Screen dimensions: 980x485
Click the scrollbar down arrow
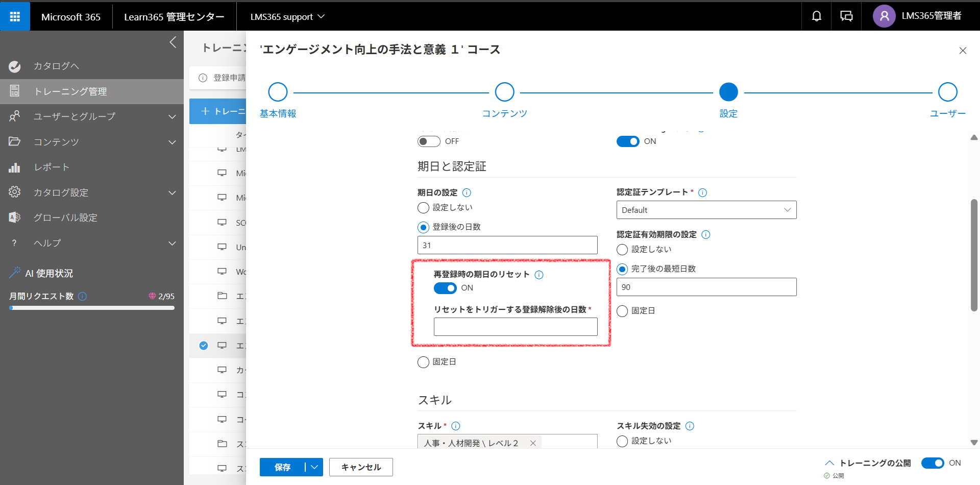(974, 443)
